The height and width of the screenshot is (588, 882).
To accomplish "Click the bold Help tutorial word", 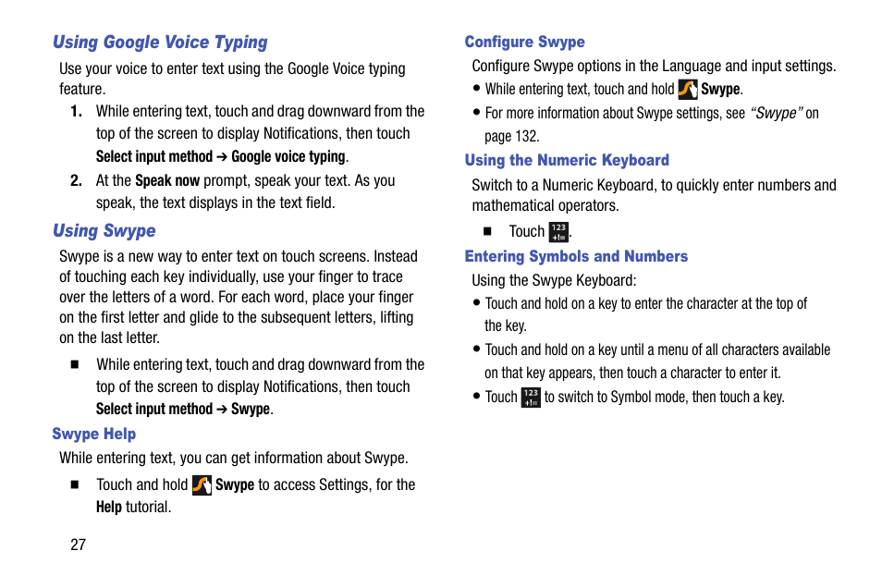I will [x=108, y=507].
